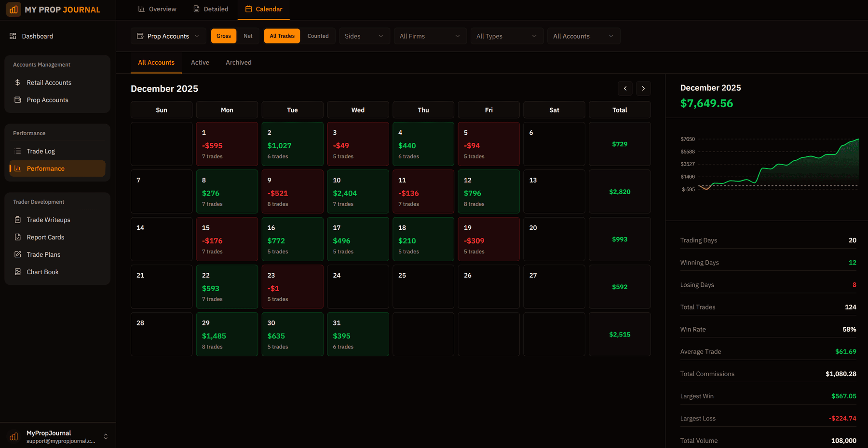Viewport: 868px width, 448px height.
Task: Switch to the Overview tab
Action: click(157, 9)
